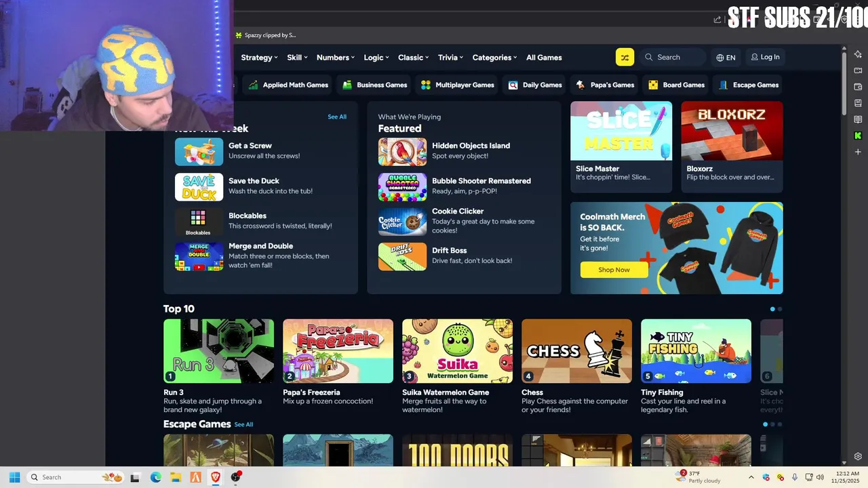Click the Shop Now merch button

(614, 270)
